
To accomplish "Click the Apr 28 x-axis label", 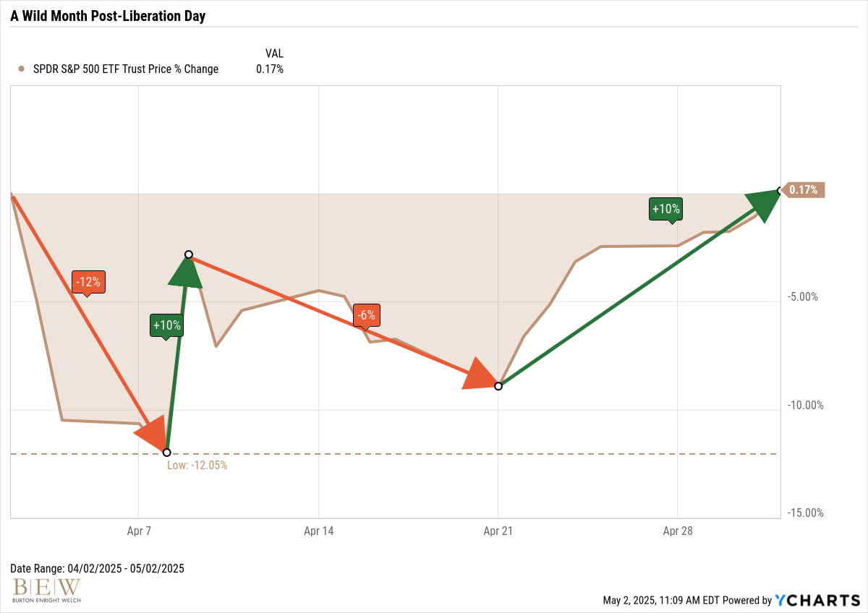I will (x=678, y=531).
